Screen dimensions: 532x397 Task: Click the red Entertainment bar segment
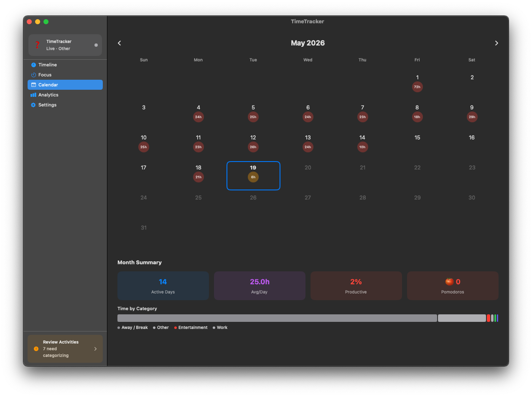pyautogui.click(x=489, y=318)
